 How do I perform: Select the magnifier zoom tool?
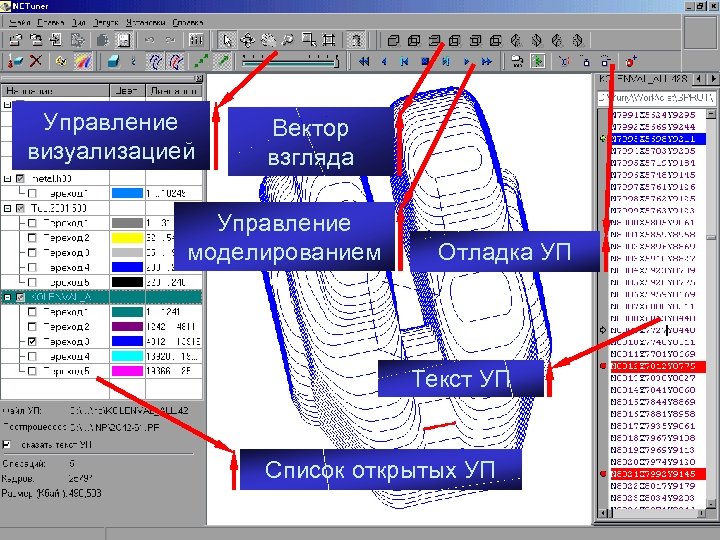288,40
